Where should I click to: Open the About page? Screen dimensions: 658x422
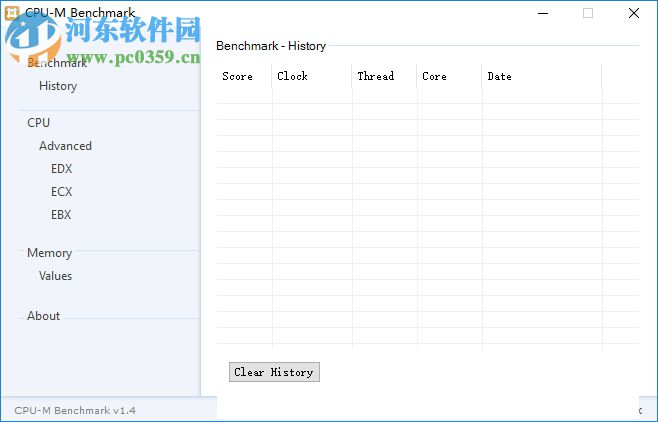click(44, 316)
